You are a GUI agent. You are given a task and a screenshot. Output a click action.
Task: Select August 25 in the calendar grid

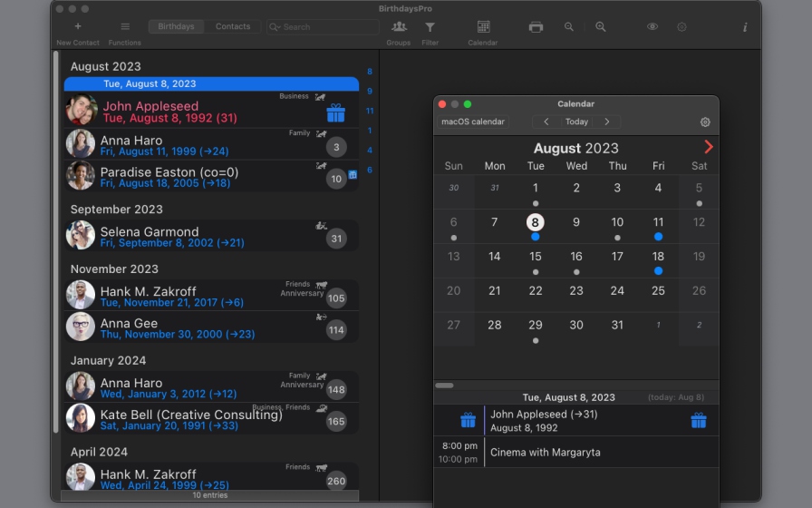[x=658, y=295]
